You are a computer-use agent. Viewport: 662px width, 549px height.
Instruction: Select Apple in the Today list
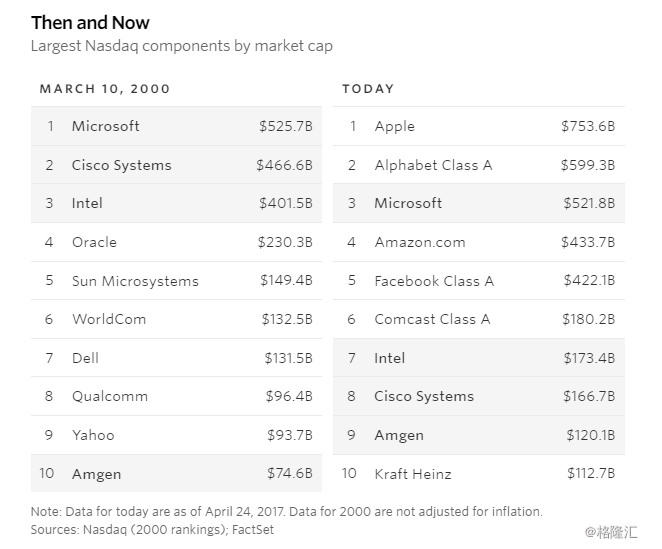coord(394,126)
